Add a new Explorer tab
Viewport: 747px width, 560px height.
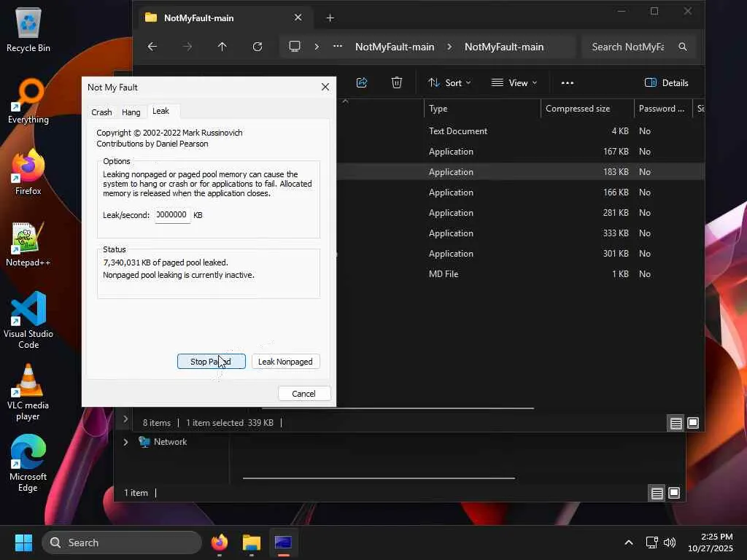(330, 18)
